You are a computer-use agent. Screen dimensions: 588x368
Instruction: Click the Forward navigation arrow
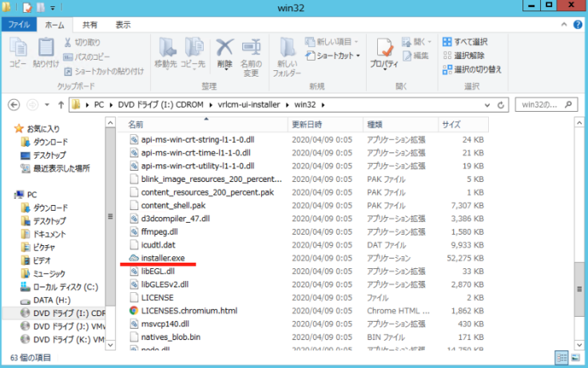[32, 105]
